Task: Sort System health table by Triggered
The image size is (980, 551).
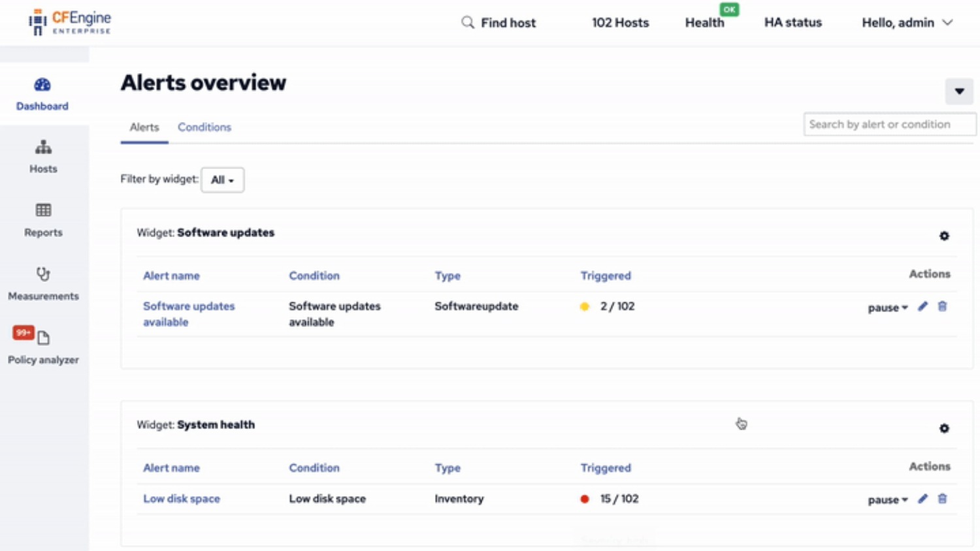Action: coord(606,468)
